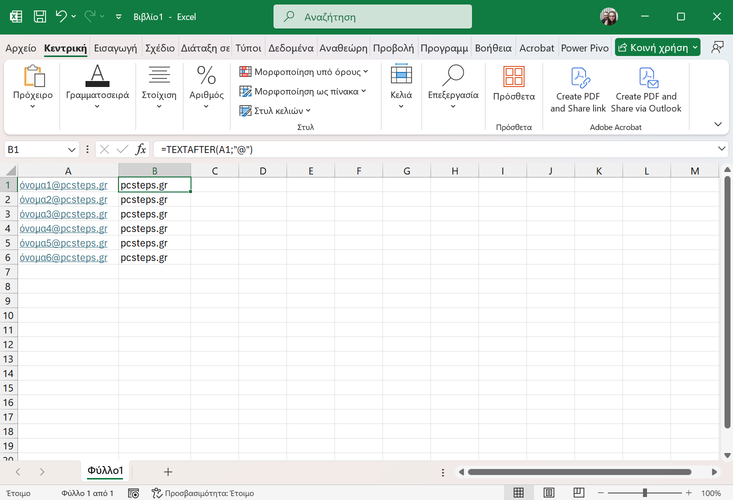Add a new sheet with plus button
The image size is (733, 500).
pos(168,471)
